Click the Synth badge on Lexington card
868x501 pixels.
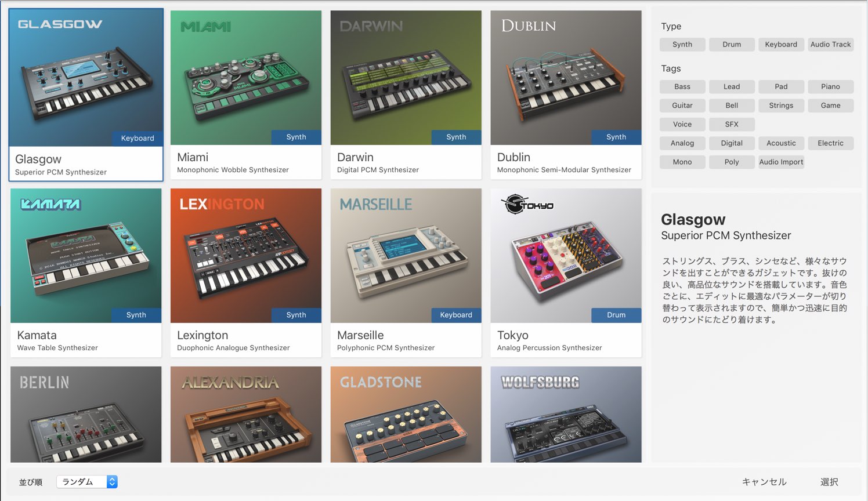click(x=296, y=315)
